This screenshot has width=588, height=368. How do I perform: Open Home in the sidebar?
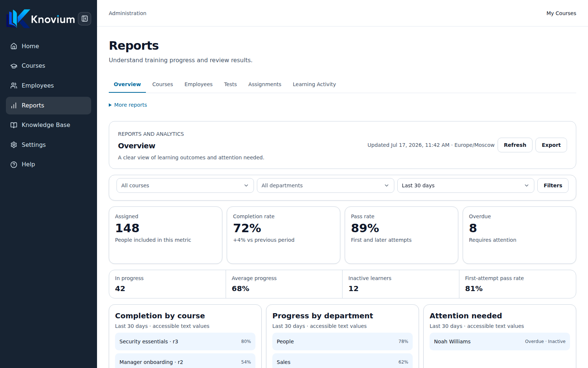coord(49,46)
